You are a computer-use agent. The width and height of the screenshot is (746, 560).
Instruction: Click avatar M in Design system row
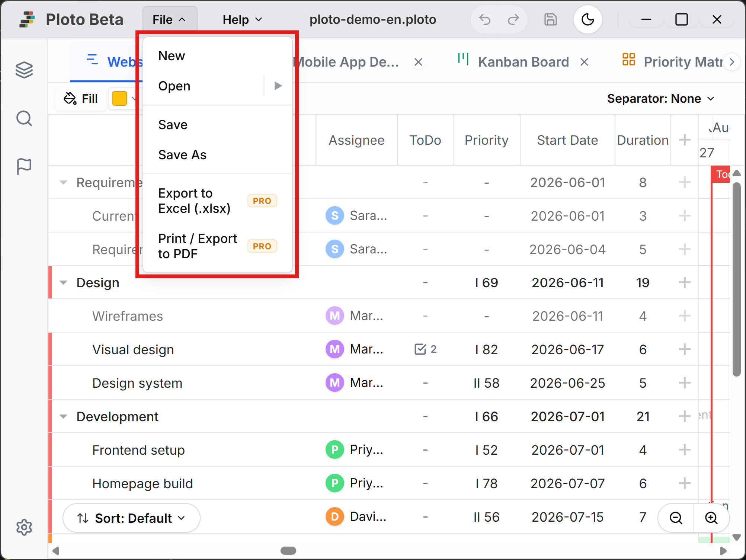tap(335, 383)
